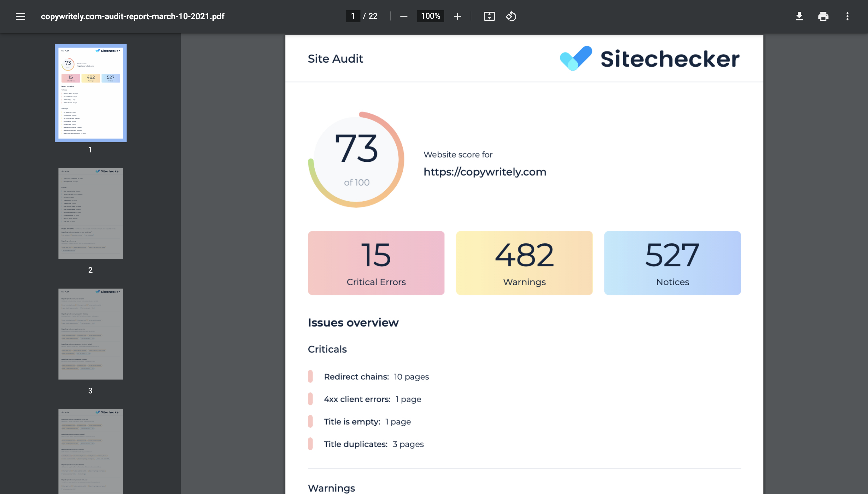Select page 1 thumbnail in sidebar

(90, 93)
